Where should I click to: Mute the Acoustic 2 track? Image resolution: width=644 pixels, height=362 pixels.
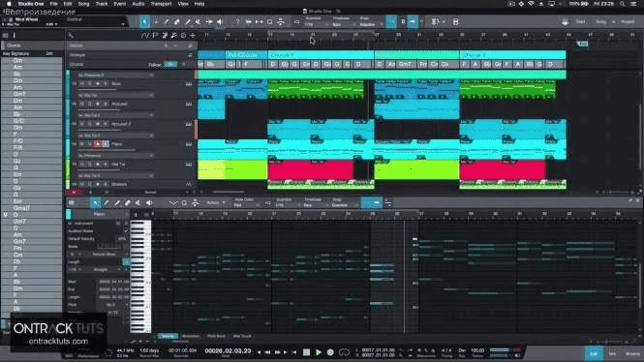tap(82, 124)
